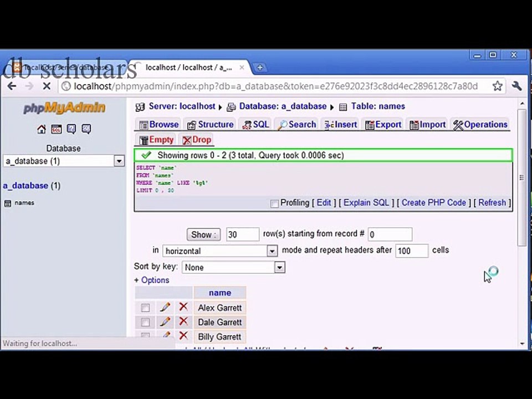Image resolution: width=532 pixels, height=399 pixels.
Task: Click the Empty table tab
Action: [x=156, y=140]
